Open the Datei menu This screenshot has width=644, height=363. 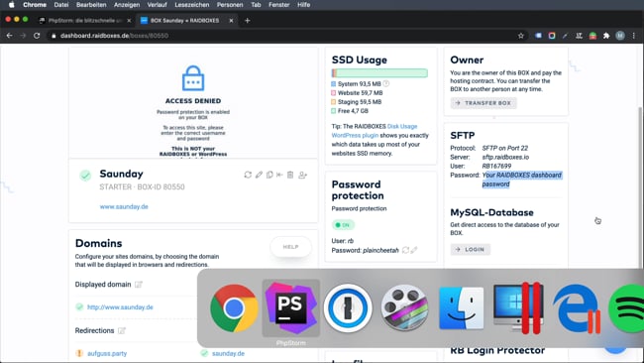61,5
